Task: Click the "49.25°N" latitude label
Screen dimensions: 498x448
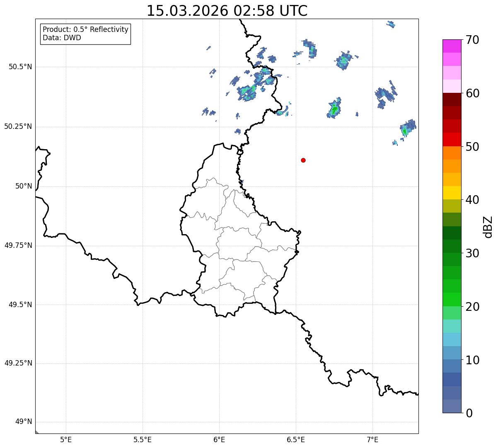Action: 18,363
